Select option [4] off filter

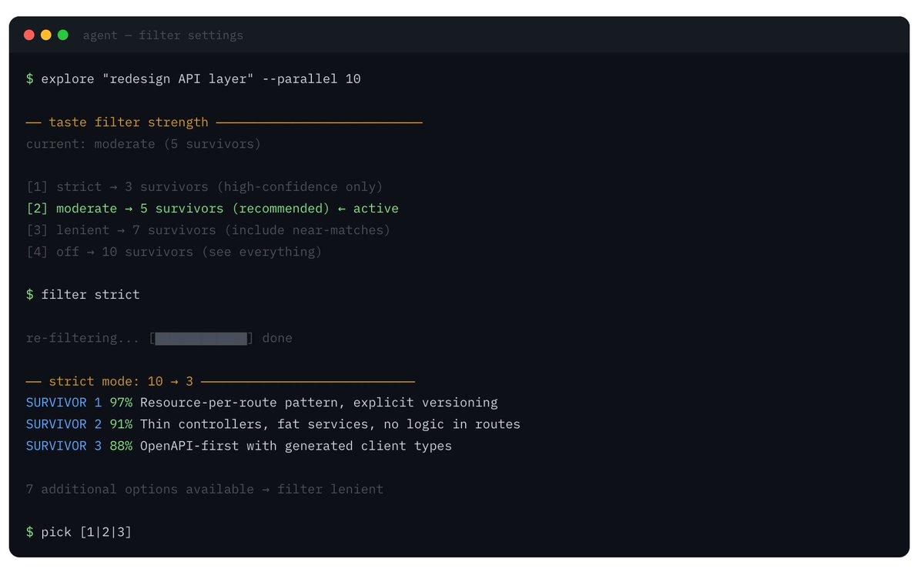173,252
